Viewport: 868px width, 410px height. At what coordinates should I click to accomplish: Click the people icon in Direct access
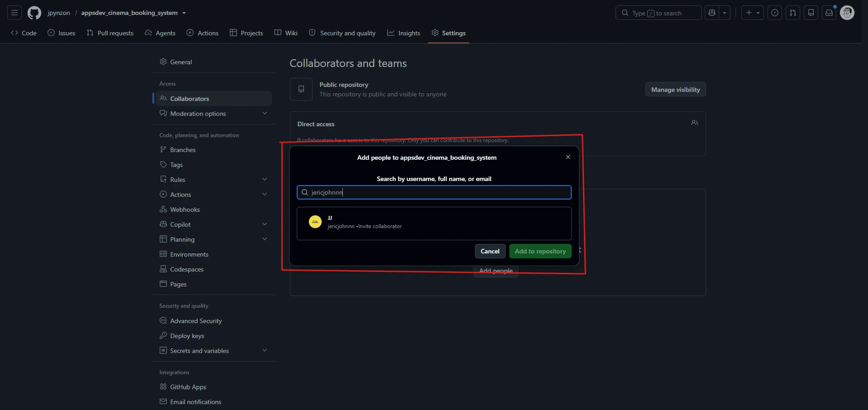point(695,123)
